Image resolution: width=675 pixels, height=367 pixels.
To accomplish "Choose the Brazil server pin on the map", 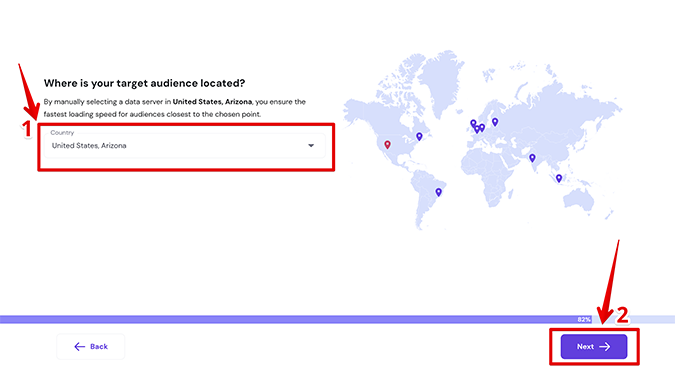I will [438, 192].
